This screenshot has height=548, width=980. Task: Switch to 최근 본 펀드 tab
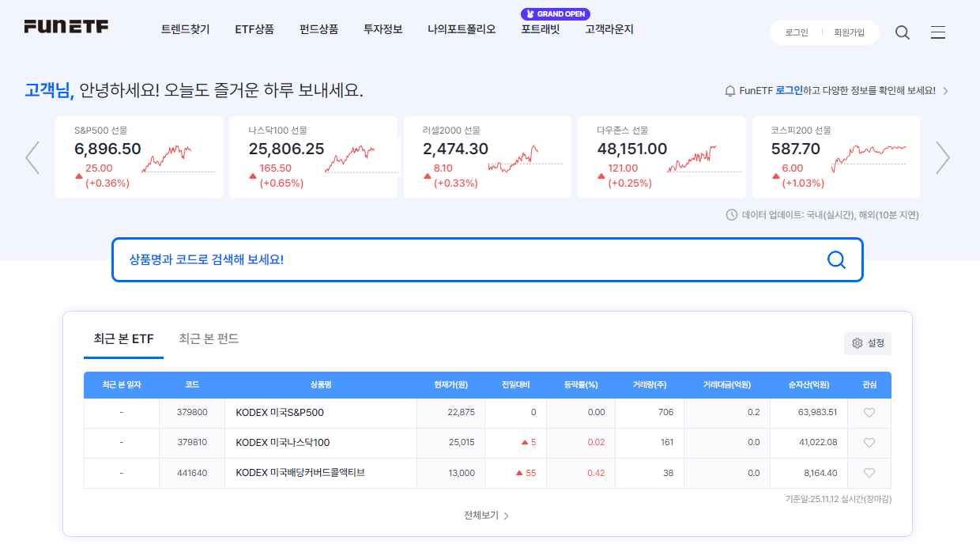(209, 339)
